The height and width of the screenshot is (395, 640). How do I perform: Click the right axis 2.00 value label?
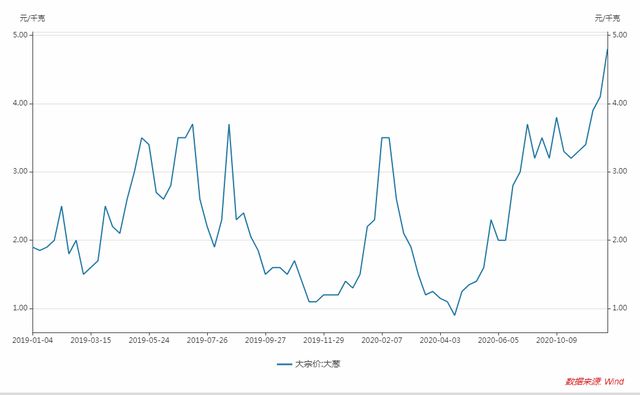click(x=620, y=240)
